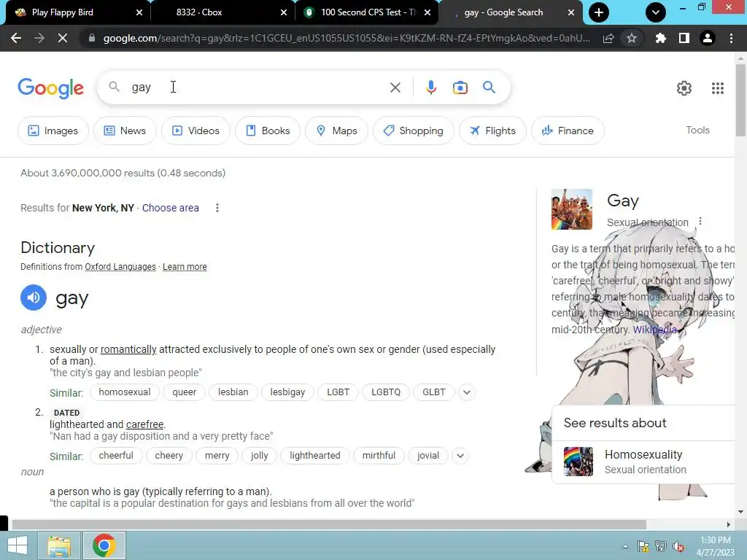
Task: Filter results by Finance
Action: (568, 131)
